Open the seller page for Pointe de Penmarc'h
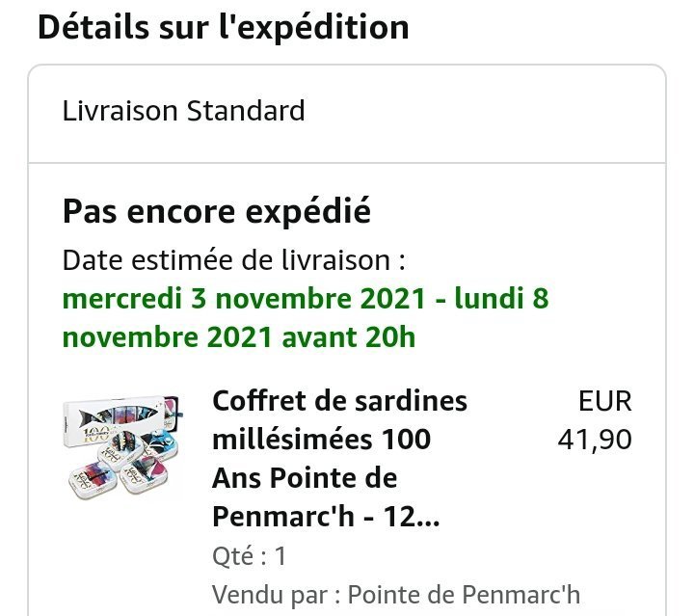The height and width of the screenshot is (616, 694). [464, 594]
